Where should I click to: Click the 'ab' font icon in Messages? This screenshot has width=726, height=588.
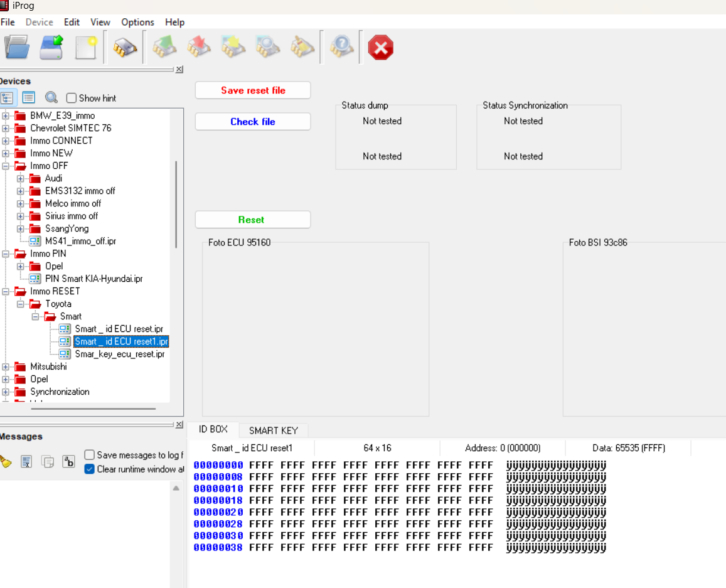68,462
